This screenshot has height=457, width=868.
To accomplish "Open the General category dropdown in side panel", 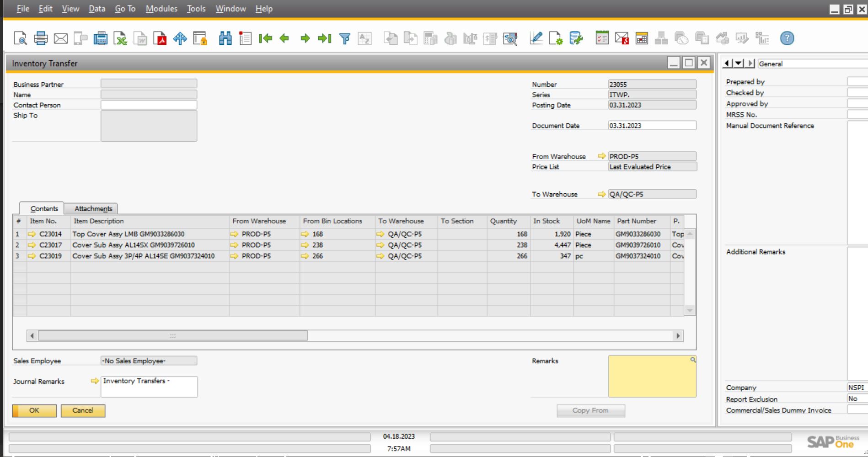I will click(x=812, y=64).
